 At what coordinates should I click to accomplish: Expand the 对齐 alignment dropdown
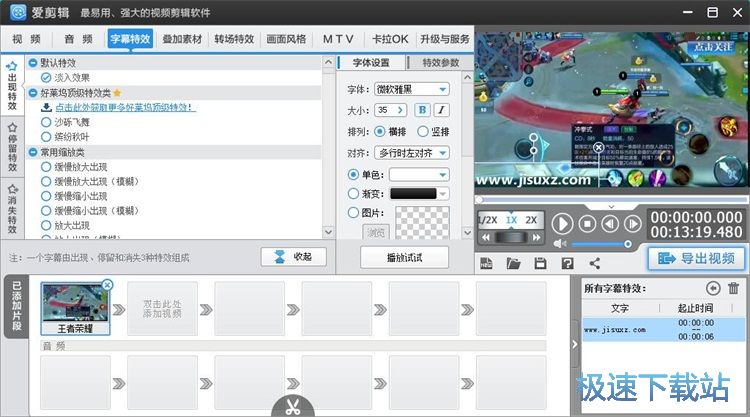pyautogui.click(x=412, y=153)
